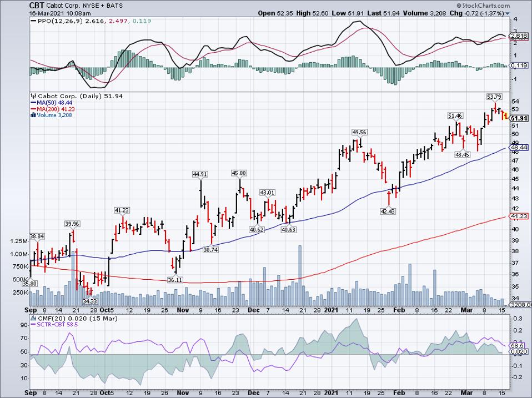The height and width of the screenshot is (398, 532).
Task: Open the StockCharts.com watermark link
Action: tap(486, 6)
